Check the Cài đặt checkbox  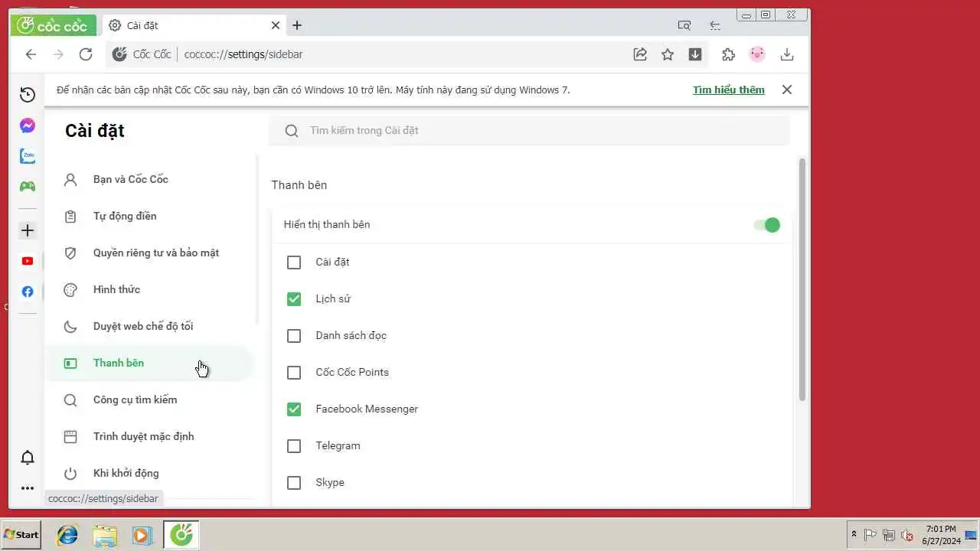pyautogui.click(x=294, y=262)
